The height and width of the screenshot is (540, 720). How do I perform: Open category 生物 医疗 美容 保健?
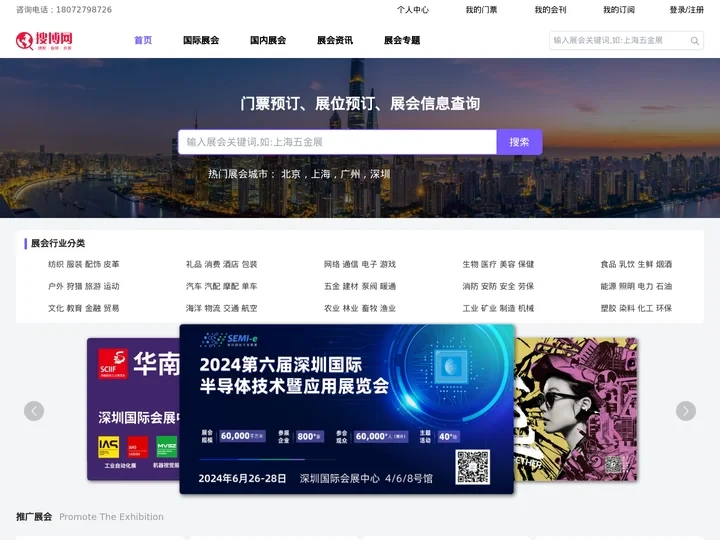498,264
